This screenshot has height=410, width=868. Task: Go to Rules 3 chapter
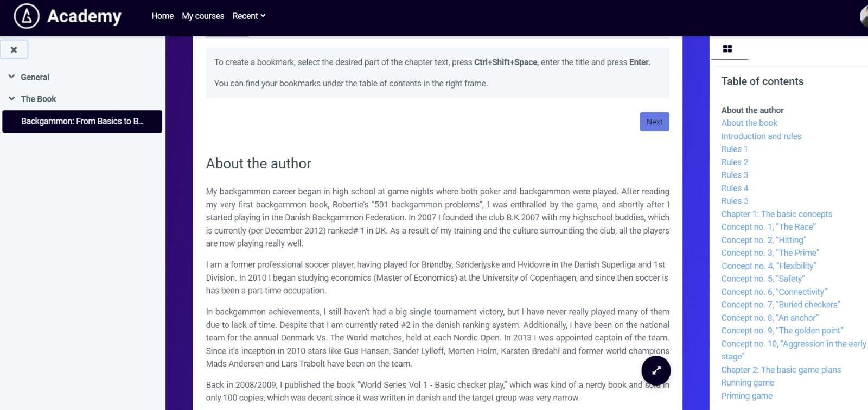(x=735, y=175)
